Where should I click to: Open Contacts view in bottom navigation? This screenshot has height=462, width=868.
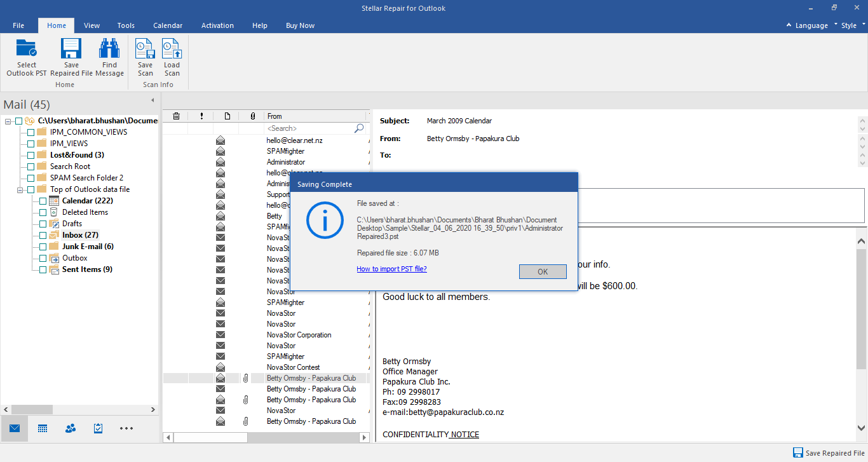click(71, 428)
